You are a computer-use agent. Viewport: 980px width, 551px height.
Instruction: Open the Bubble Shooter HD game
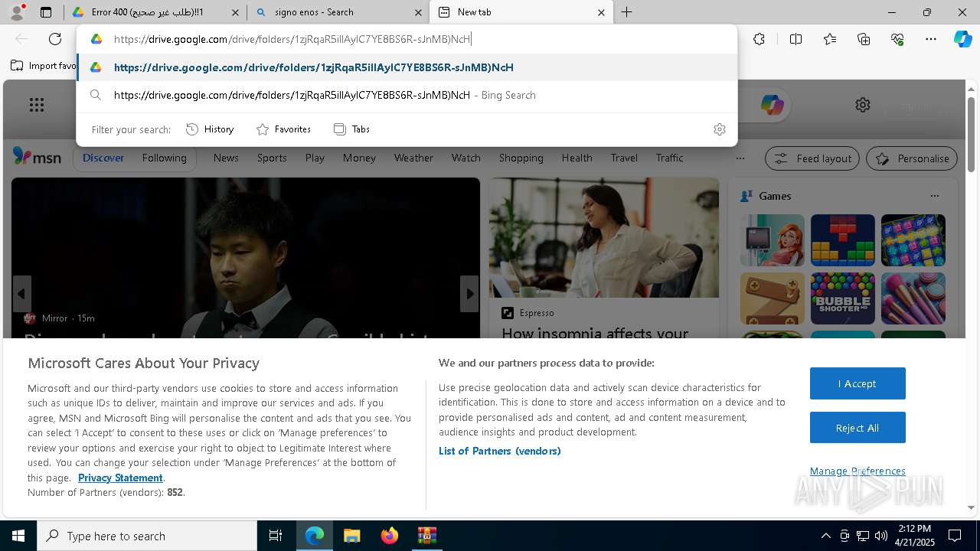coord(842,298)
